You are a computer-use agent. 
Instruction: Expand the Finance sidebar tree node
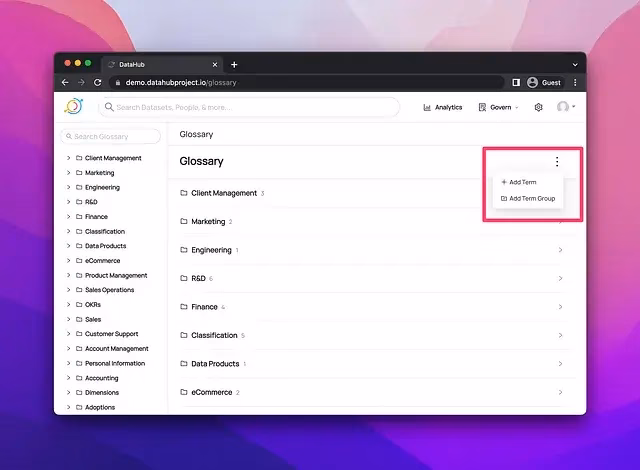pos(68,216)
